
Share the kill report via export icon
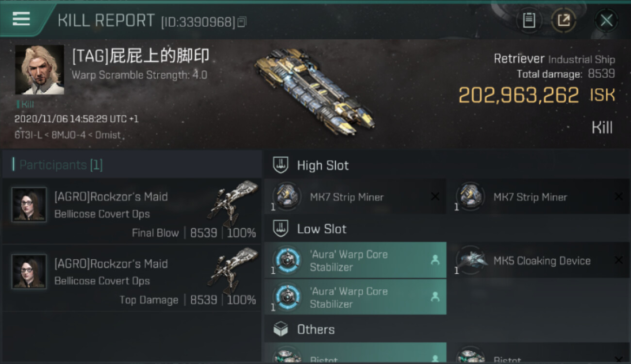564,20
